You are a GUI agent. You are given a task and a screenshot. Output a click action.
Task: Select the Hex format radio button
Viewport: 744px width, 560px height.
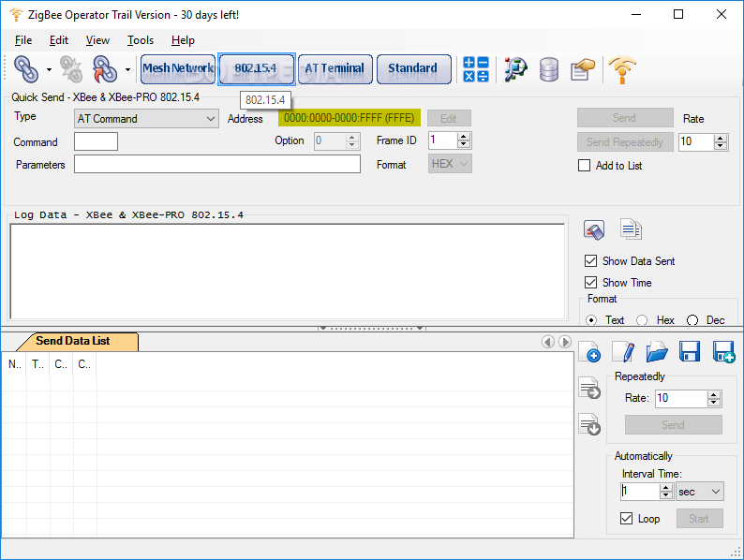642,320
